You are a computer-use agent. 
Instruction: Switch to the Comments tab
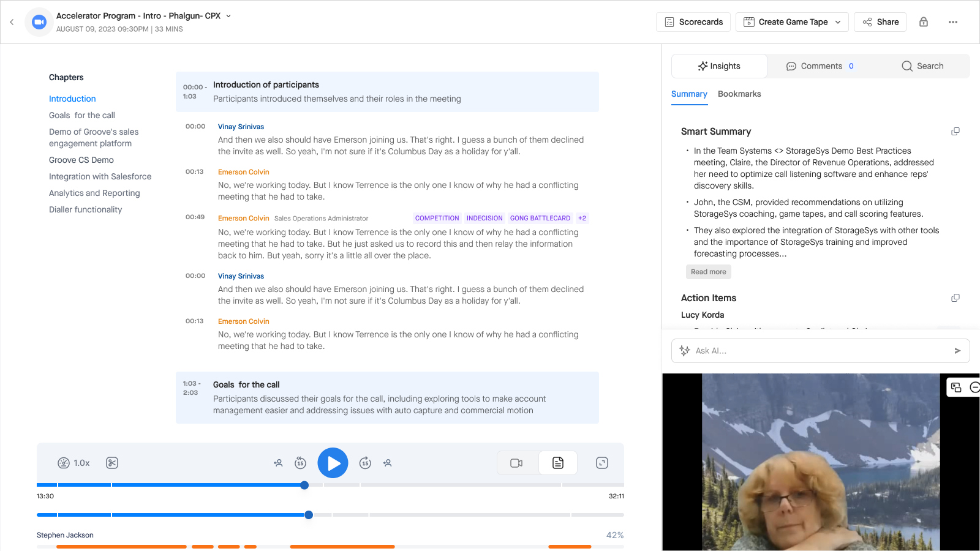(x=820, y=66)
